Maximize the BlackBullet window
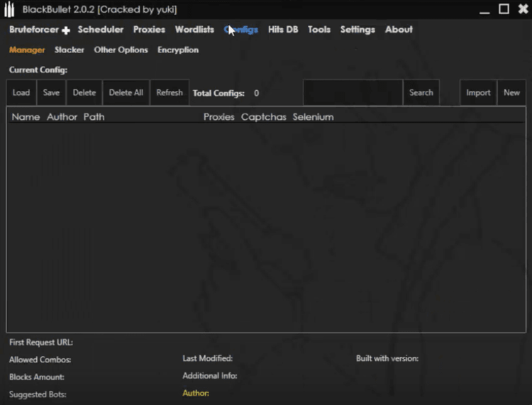 coord(504,9)
